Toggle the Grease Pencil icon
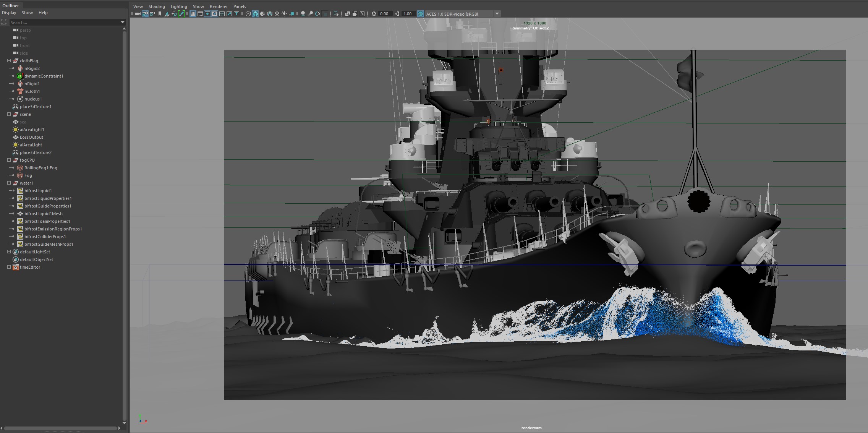This screenshot has height=433, width=868. pos(181,14)
